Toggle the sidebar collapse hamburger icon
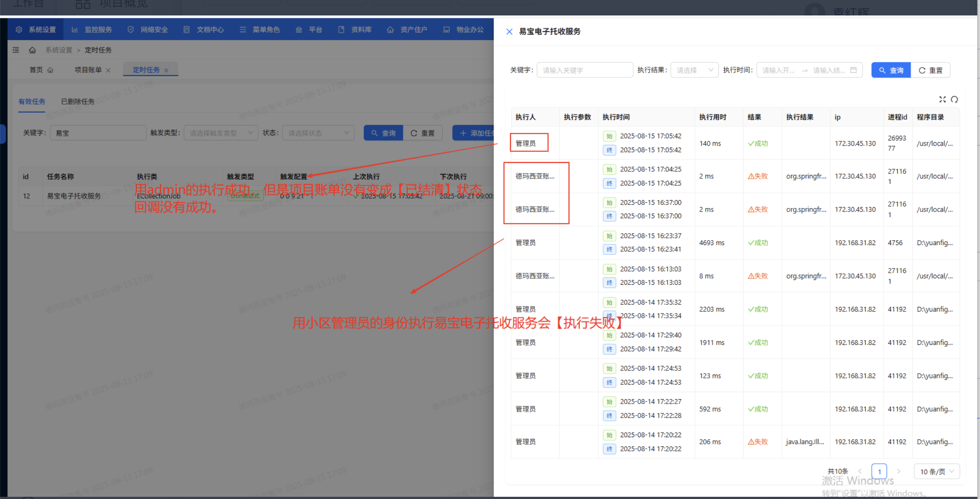The height and width of the screenshot is (499, 980). click(16, 50)
